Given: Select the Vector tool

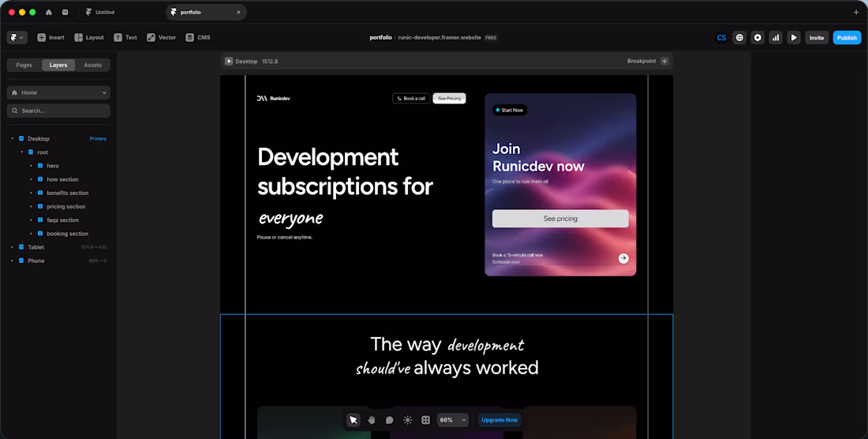Looking at the screenshot, I should pyautogui.click(x=161, y=38).
